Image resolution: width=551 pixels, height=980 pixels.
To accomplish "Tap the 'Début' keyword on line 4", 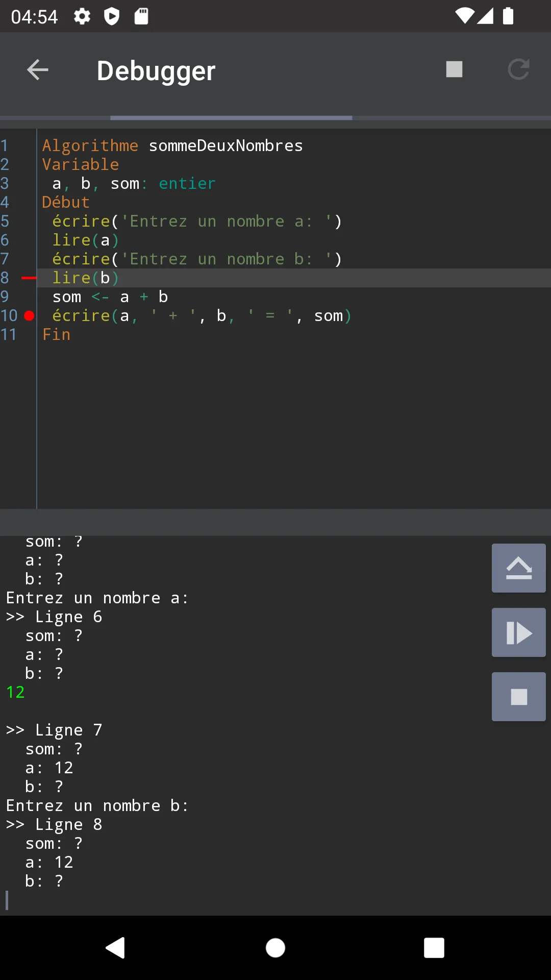I will click(66, 203).
